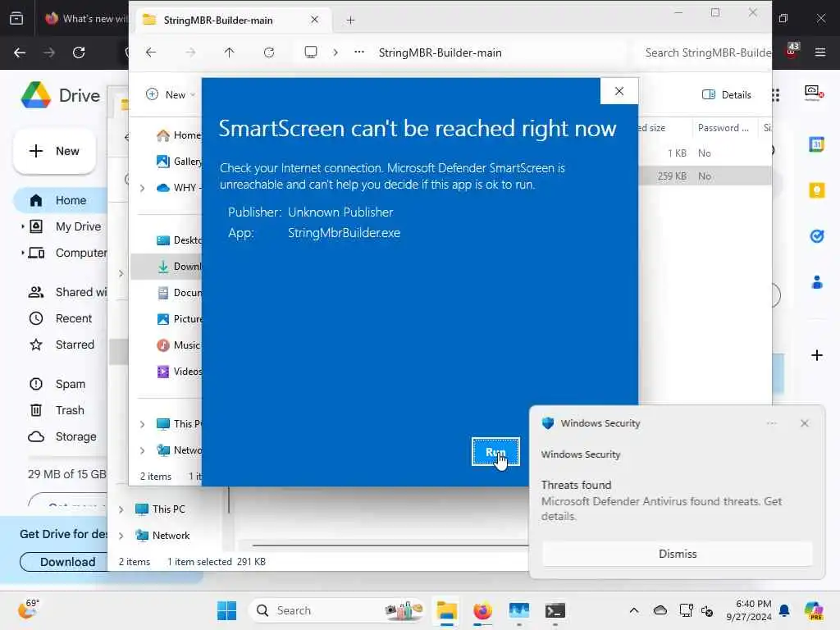Open Home in Explorer sidebar
Image resolution: width=840 pixels, height=630 pixels.
pyautogui.click(x=178, y=135)
